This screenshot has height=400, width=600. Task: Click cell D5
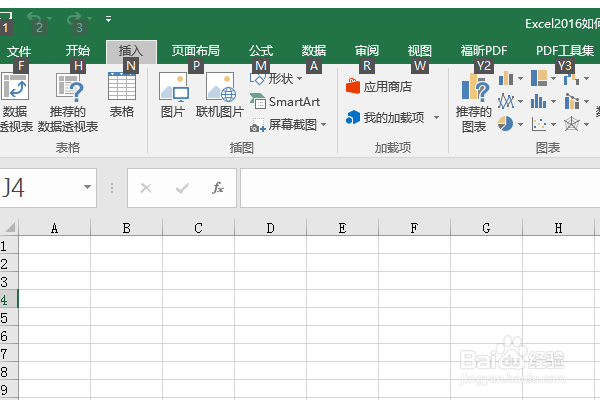point(270,317)
